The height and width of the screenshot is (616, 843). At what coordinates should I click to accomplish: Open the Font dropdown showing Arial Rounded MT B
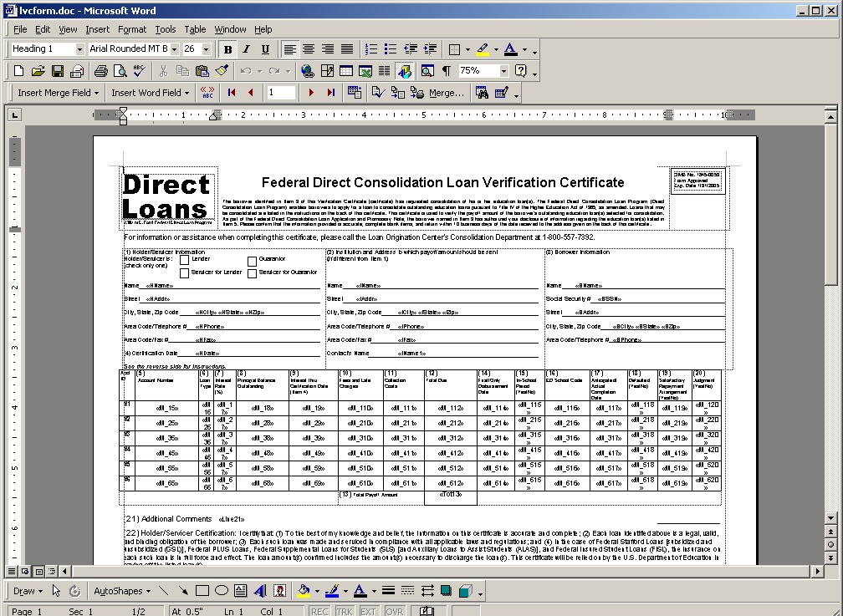point(174,49)
